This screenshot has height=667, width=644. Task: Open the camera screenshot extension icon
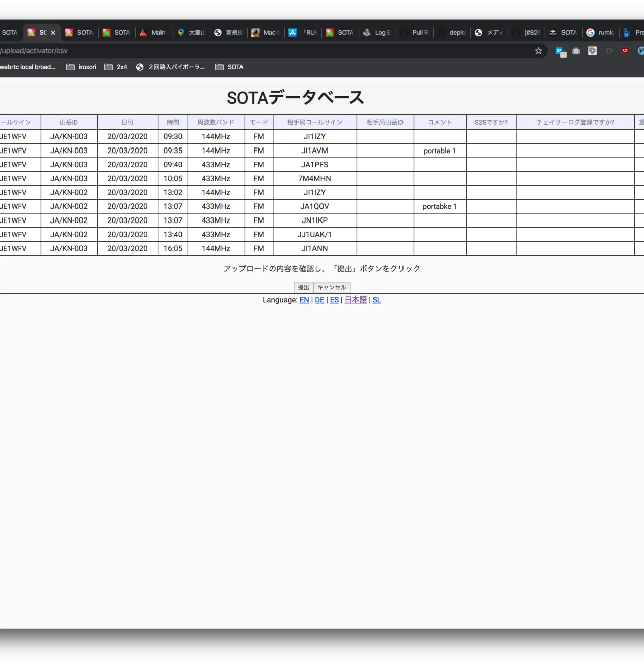576,51
